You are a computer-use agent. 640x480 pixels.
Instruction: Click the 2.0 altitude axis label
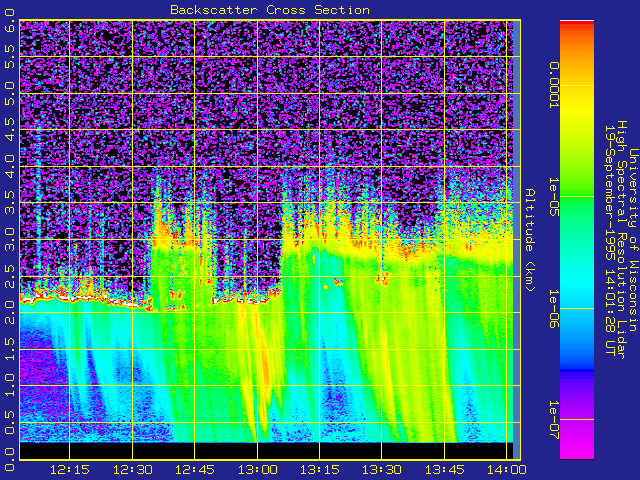pyautogui.click(x=9, y=313)
